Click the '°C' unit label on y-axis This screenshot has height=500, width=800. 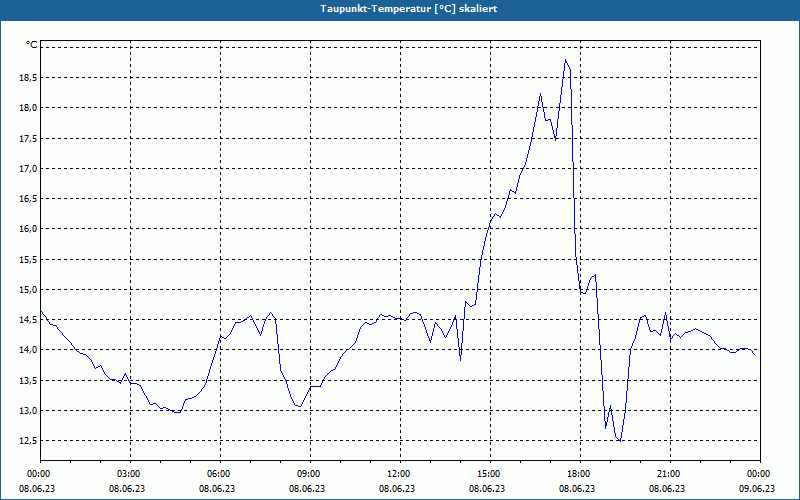[x=32, y=45]
